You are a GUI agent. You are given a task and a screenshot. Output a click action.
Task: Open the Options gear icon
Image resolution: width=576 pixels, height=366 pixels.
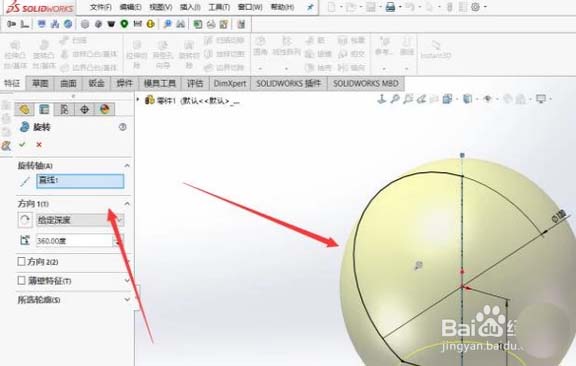(x=475, y=7)
